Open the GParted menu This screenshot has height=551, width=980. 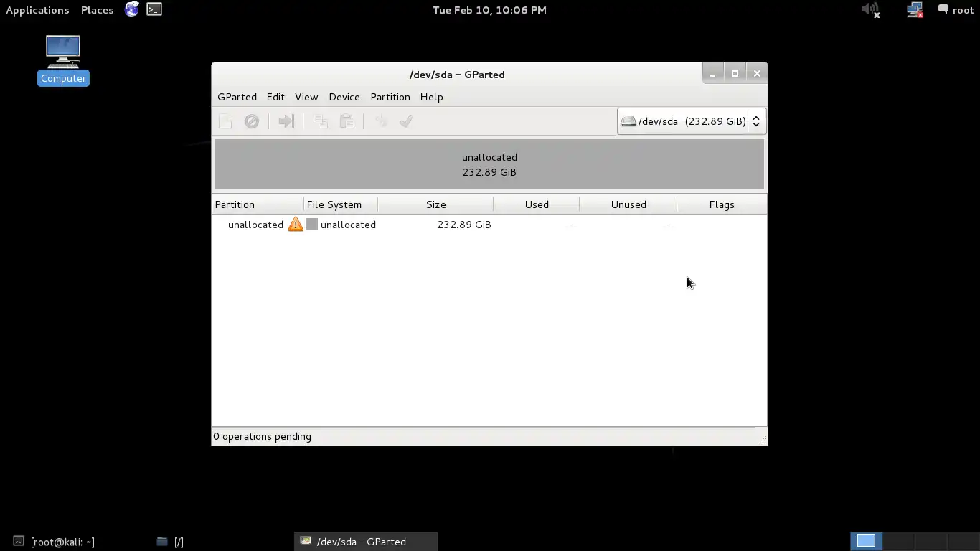point(237,97)
